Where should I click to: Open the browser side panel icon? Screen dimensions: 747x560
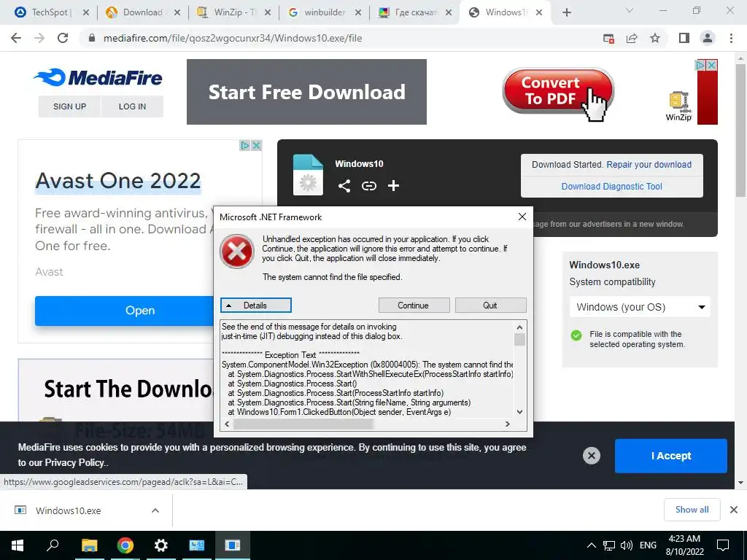click(684, 38)
